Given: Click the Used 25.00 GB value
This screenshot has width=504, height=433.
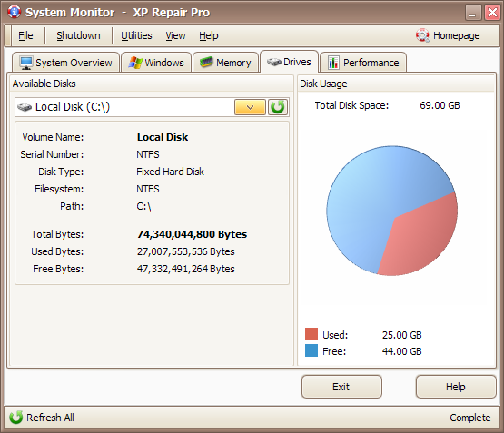Looking at the screenshot, I should (x=401, y=335).
